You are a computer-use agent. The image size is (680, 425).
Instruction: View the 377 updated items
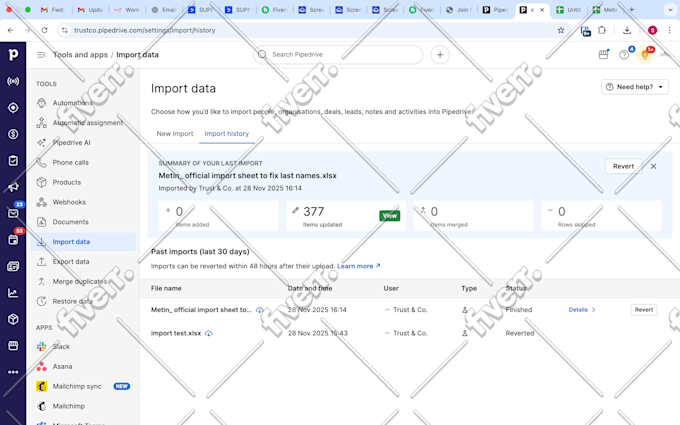[x=389, y=216]
